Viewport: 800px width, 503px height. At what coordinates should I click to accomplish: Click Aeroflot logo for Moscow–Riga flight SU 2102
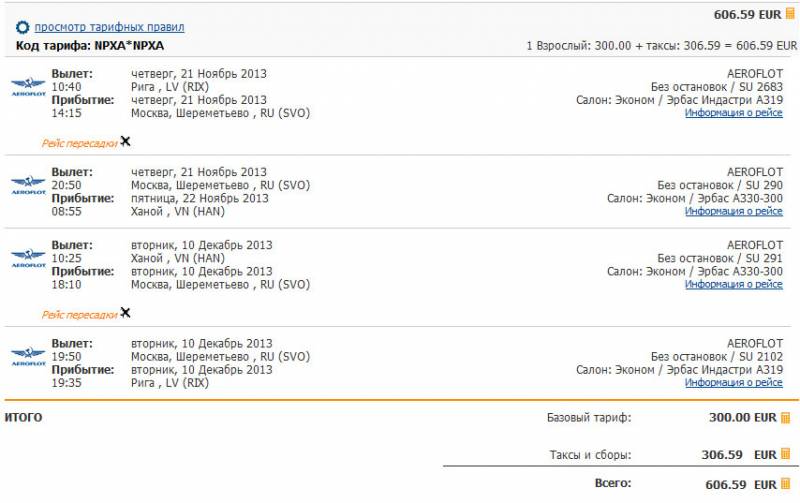pos(29,356)
